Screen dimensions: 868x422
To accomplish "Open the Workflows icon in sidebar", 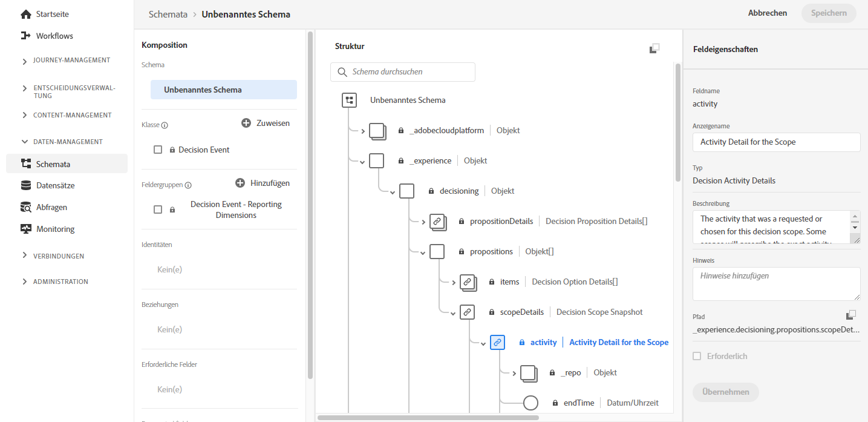I will 25,36.
